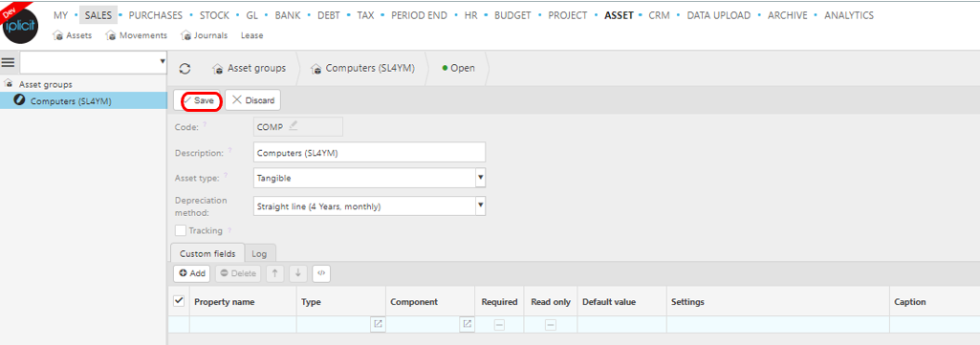This screenshot has width=980, height=345.
Task: Click the iplicit Dev logo
Action: coord(20,24)
